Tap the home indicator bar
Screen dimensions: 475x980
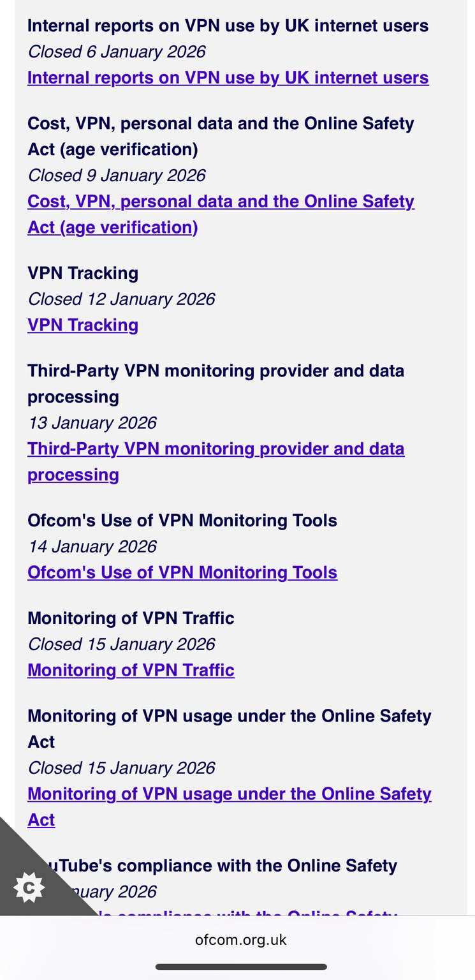click(x=240, y=967)
